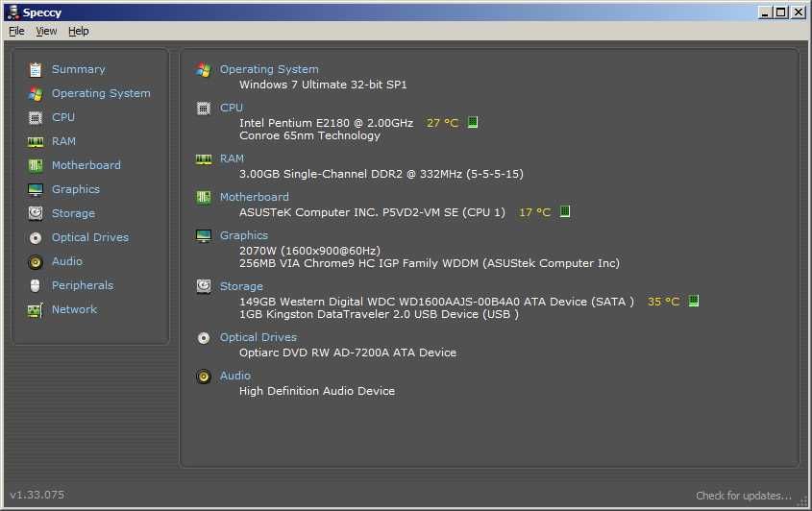
Task: Open the RAM heading link in summary
Action: 232,158
